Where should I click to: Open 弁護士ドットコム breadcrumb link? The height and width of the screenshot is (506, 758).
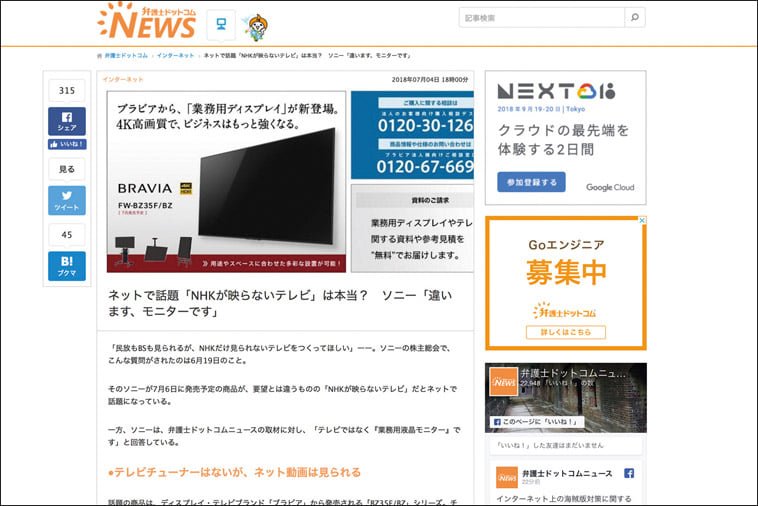coord(126,56)
